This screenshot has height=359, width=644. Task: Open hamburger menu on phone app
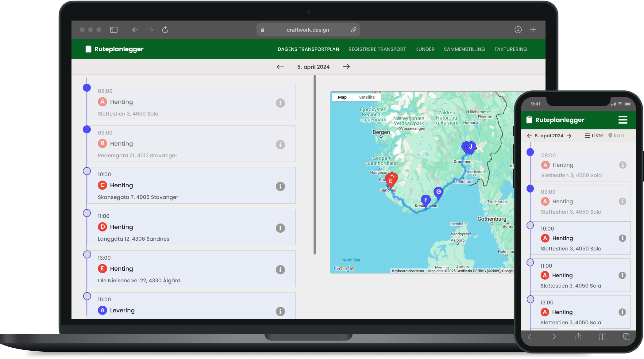[x=623, y=120]
